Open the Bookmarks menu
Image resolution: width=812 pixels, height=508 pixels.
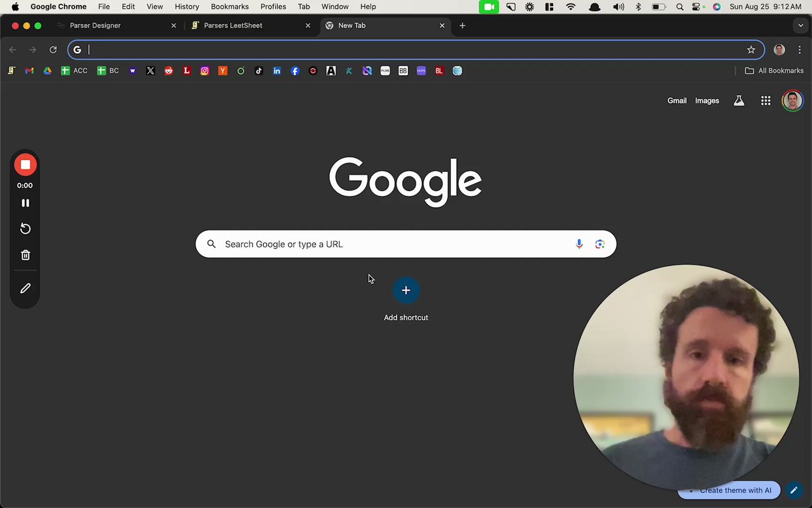pyautogui.click(x=230, y=6)
